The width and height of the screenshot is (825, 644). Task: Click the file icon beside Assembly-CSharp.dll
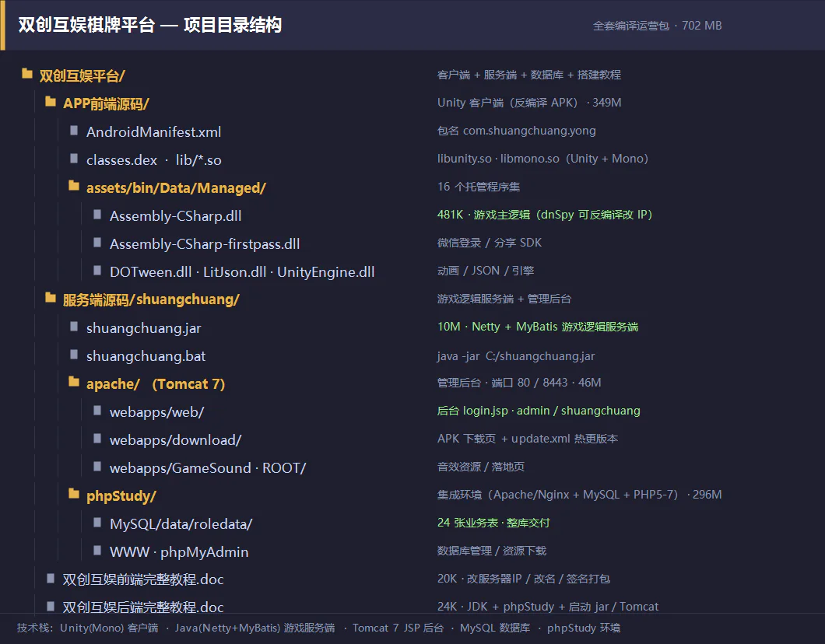tap(97, 214)
